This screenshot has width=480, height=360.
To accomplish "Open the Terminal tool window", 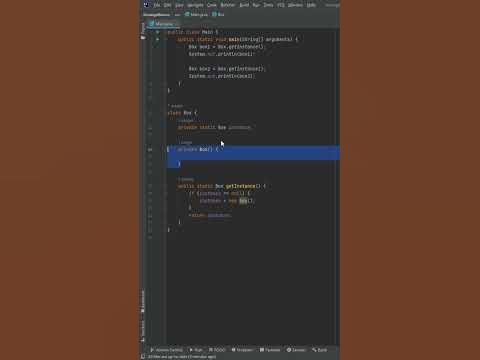I will click(270, 350).
